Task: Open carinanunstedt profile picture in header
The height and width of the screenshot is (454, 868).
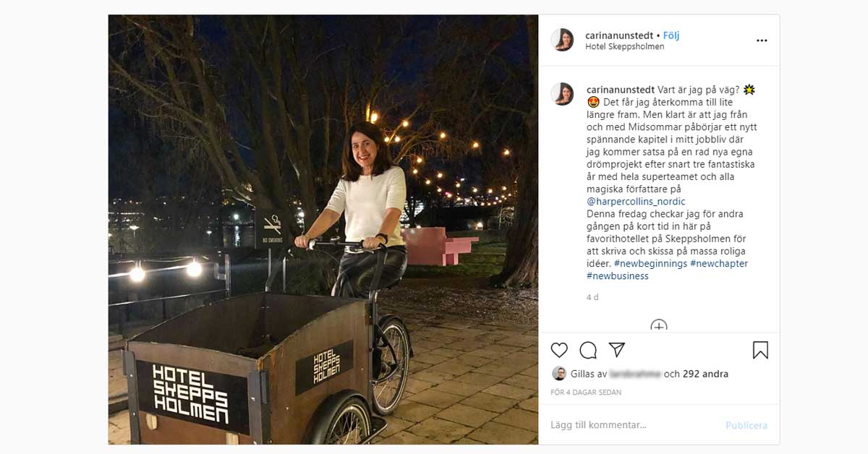Action: [x=562, y=40]
